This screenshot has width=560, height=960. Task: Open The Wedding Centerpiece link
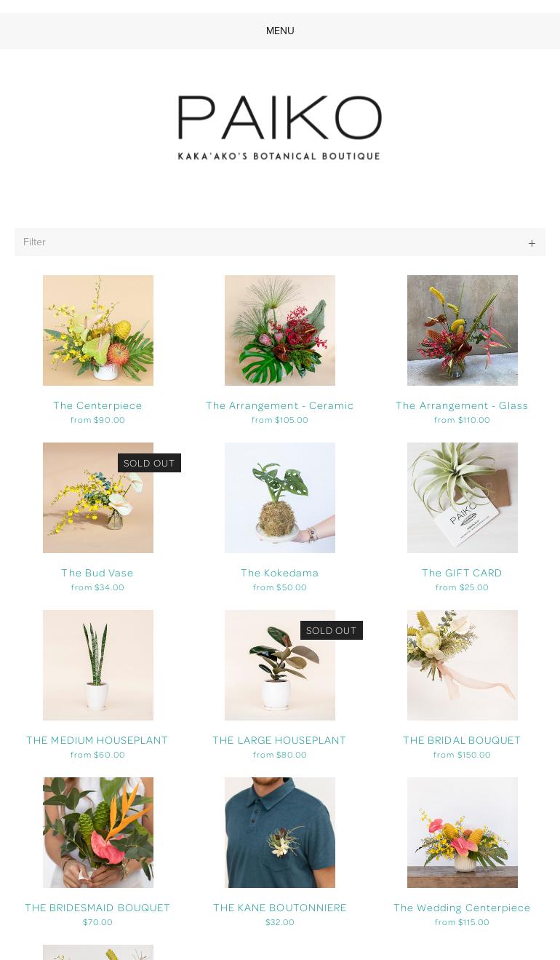coord(462,908)
